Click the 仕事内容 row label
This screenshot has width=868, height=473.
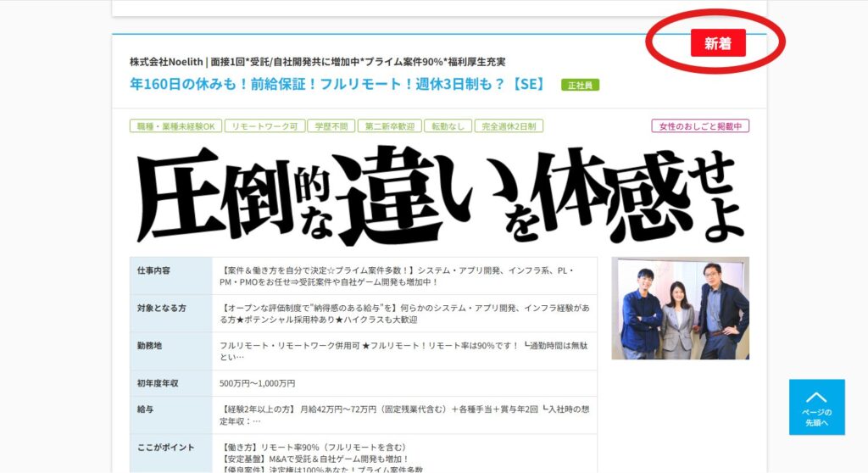point(154,270)
